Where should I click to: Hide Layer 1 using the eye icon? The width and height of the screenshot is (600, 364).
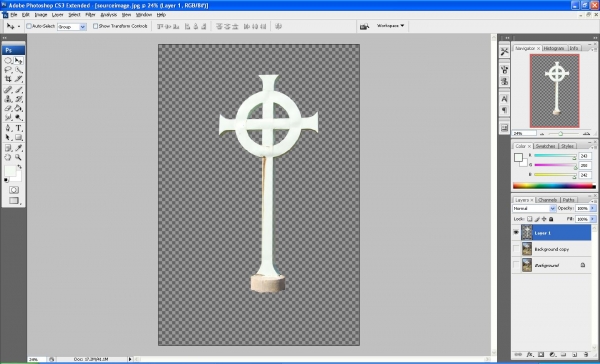[516, 232]
